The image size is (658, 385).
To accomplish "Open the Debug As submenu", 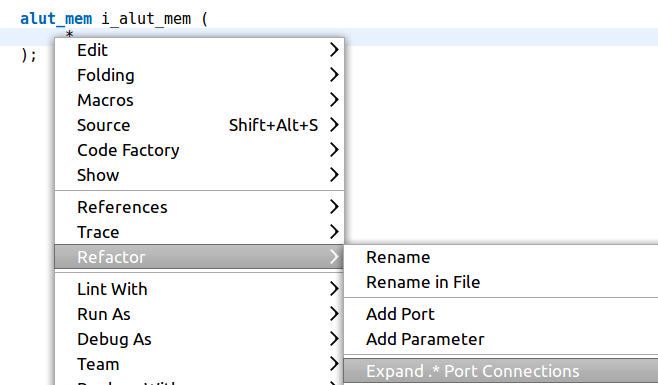I will (x=199, y=339).
